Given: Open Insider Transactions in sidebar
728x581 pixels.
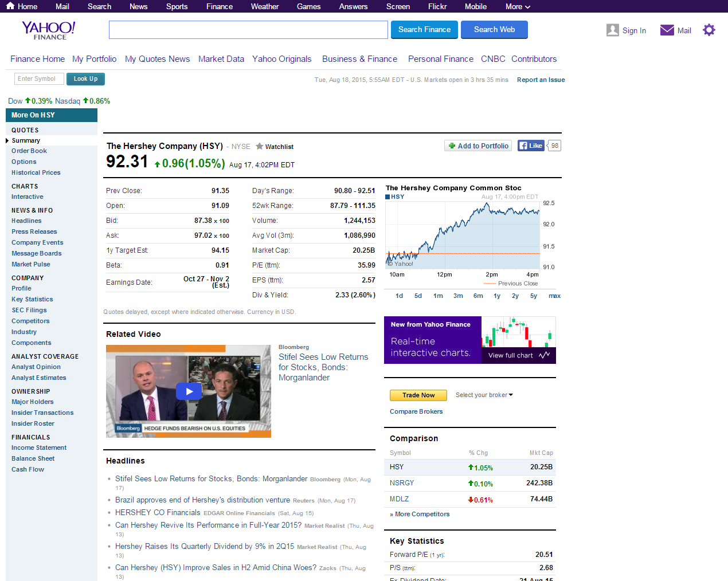Looking at the screenshot, I should coord(42,413).
